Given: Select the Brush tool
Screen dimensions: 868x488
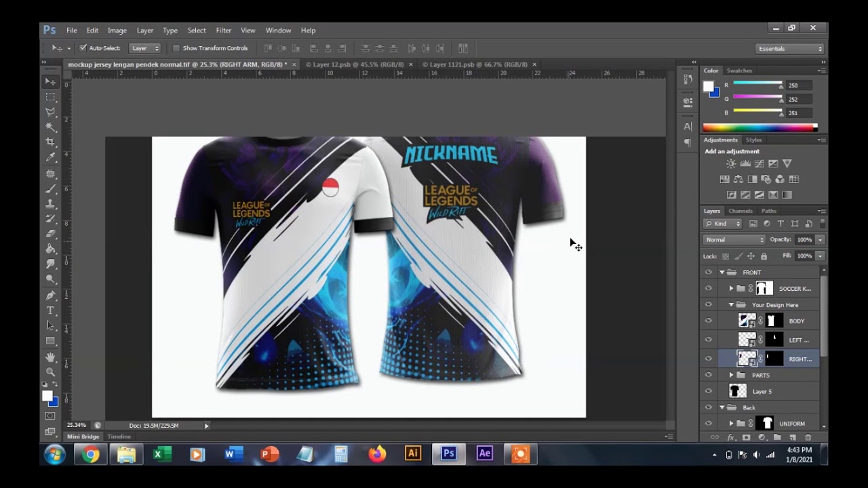Looking at the screenshot, I should 51,189.
